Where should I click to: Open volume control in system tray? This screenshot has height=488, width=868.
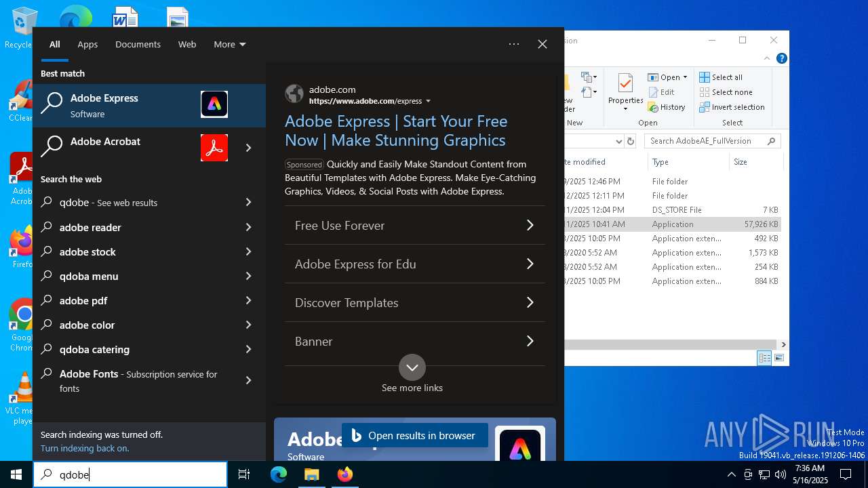[x=781, y=474]
